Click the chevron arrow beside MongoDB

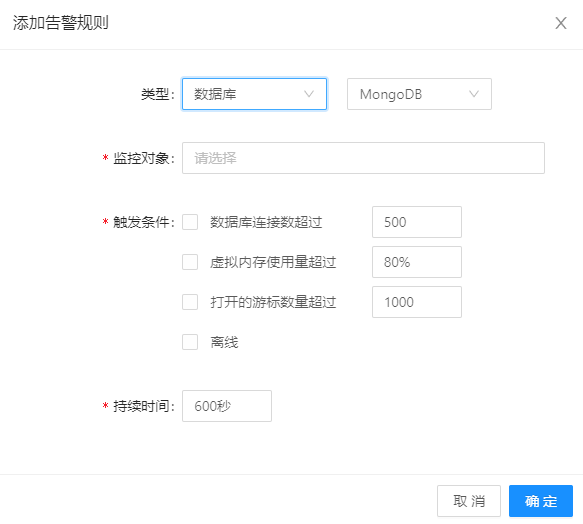[474, 94]
